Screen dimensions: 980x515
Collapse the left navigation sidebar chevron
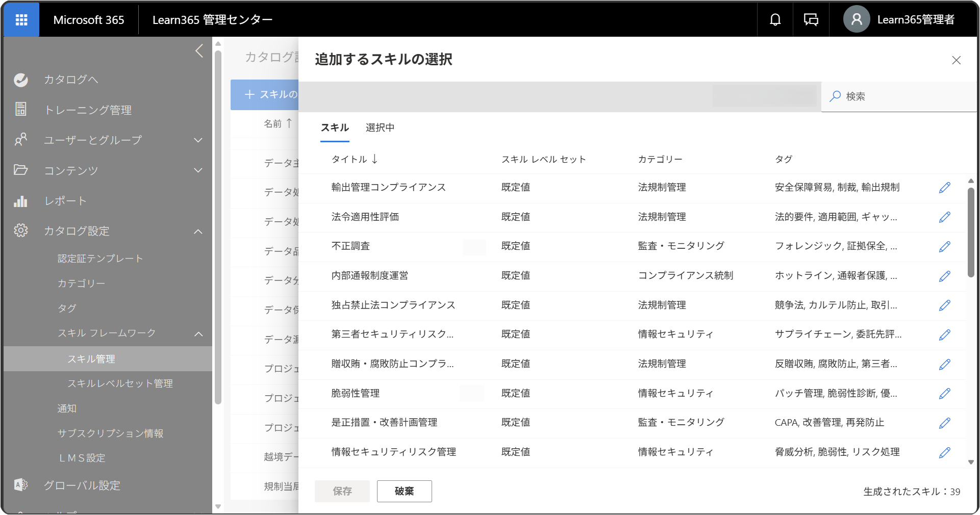(x=199, y=51)
